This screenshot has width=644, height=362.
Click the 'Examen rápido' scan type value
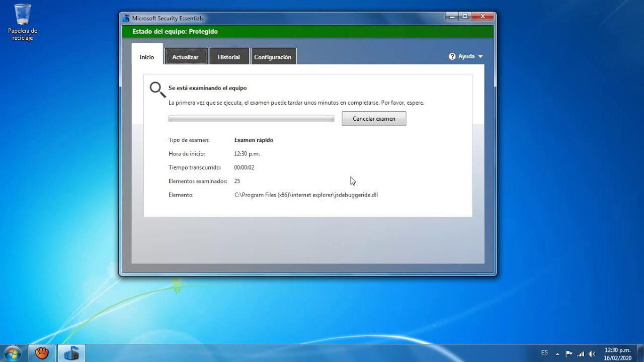click(254, 140)
